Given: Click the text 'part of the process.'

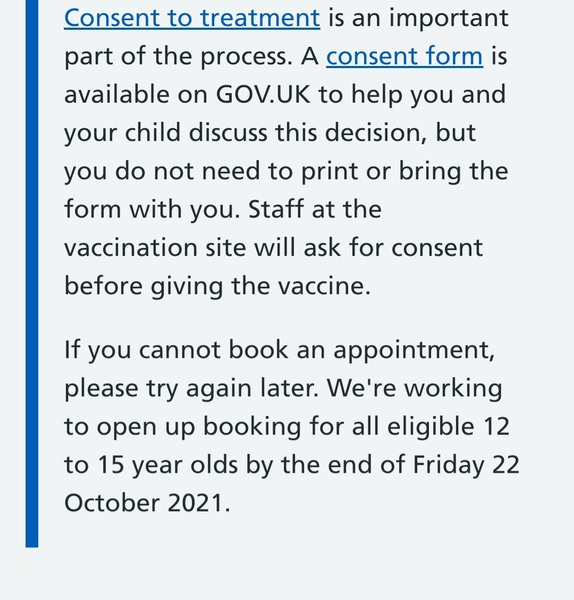Looking at the screenshot, I should pyautogui.click(x=178, y=57).
